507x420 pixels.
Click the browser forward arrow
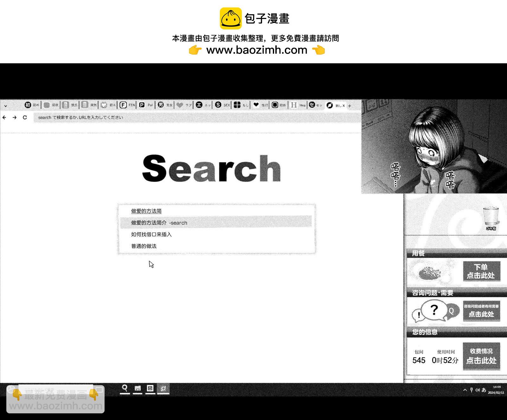[15, 117]
